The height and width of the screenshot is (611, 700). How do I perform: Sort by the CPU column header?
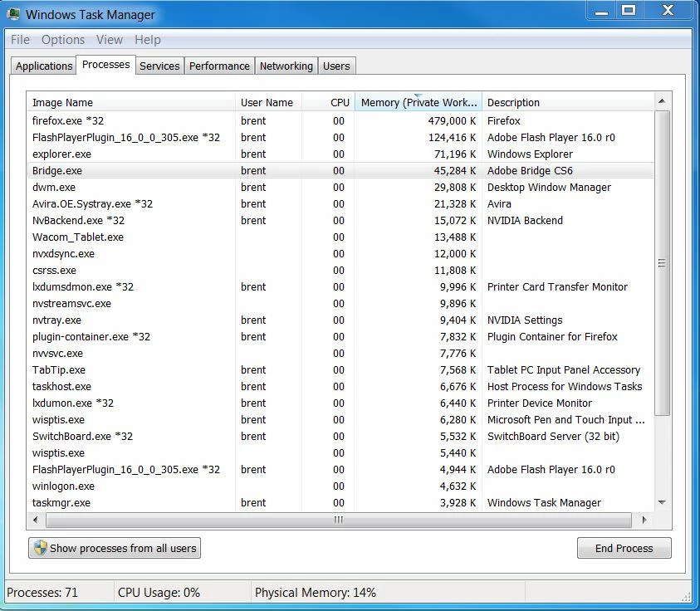click(328, 102)
